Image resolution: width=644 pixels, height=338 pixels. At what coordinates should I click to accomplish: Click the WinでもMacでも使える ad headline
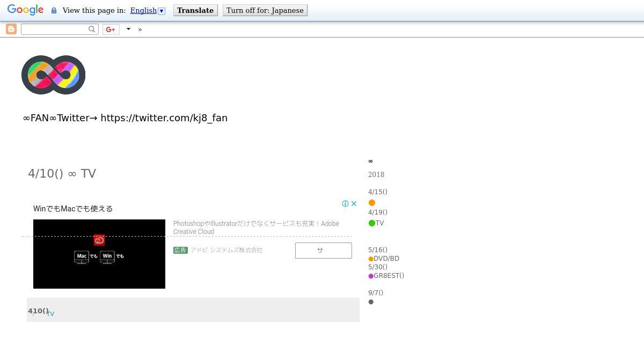click(x=73, y=209)
